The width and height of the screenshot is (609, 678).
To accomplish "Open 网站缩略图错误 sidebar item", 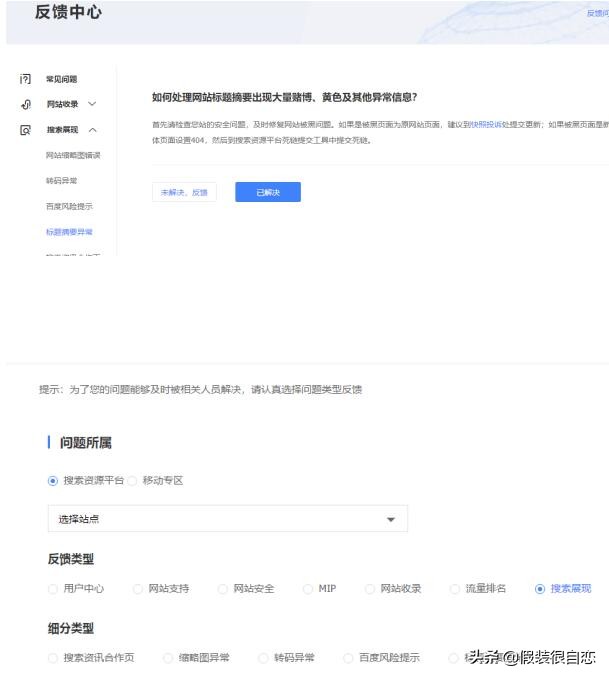I will pyautogui.click(x=73, y=155).
